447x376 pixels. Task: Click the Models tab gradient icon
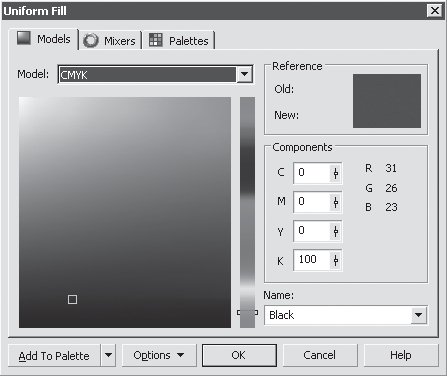tap(24, 38)
